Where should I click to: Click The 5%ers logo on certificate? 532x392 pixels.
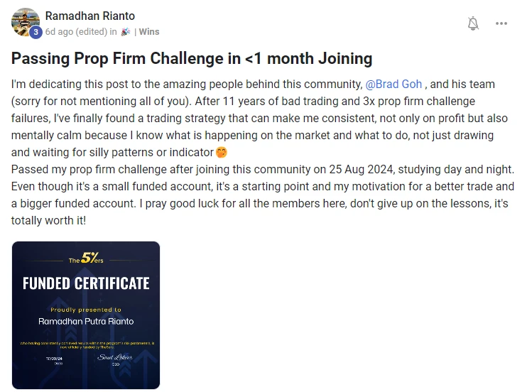coord(86,258)
